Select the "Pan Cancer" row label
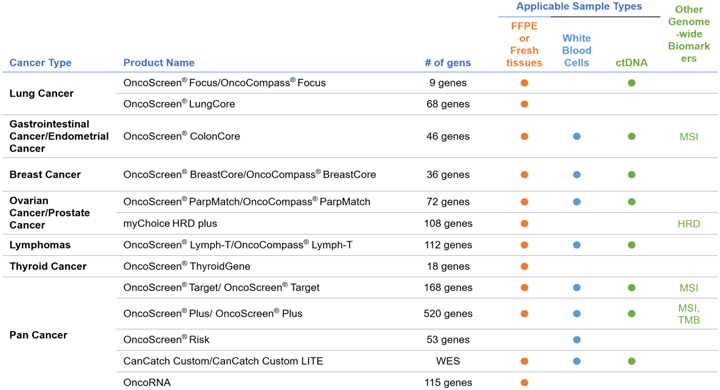Image resolution: width=720 pixels, height=390 pixels. click(x=38, y=335)
